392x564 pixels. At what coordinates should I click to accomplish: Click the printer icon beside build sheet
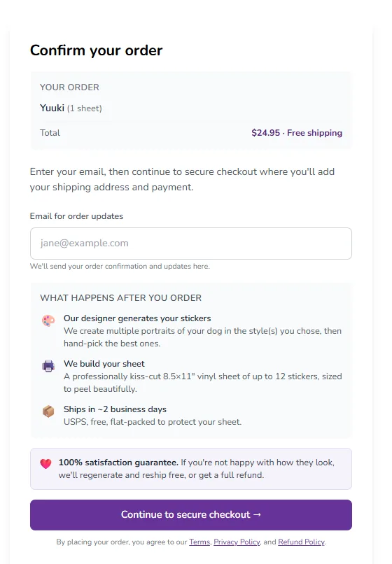tap(48, 366)
